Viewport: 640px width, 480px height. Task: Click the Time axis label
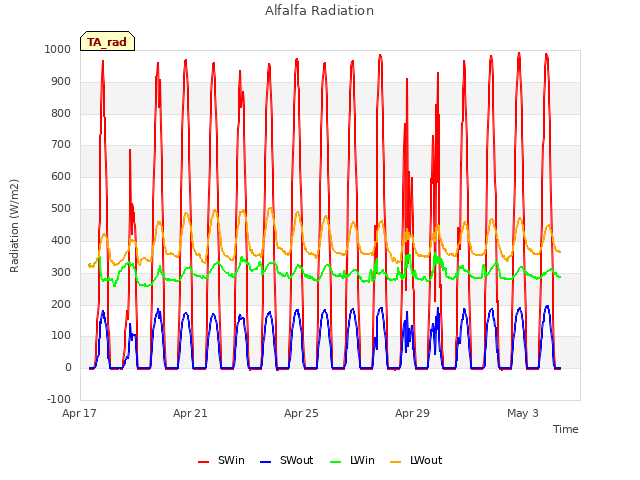pos(565,429)
